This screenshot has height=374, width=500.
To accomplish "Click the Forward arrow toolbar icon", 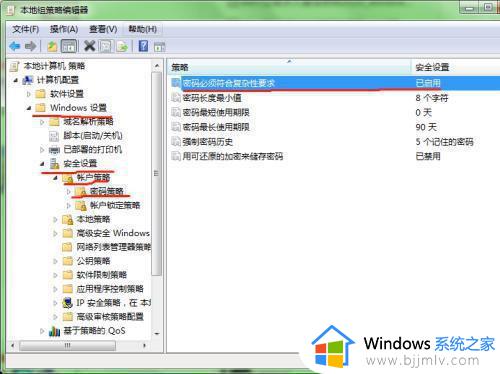I will tap(31, 46).
